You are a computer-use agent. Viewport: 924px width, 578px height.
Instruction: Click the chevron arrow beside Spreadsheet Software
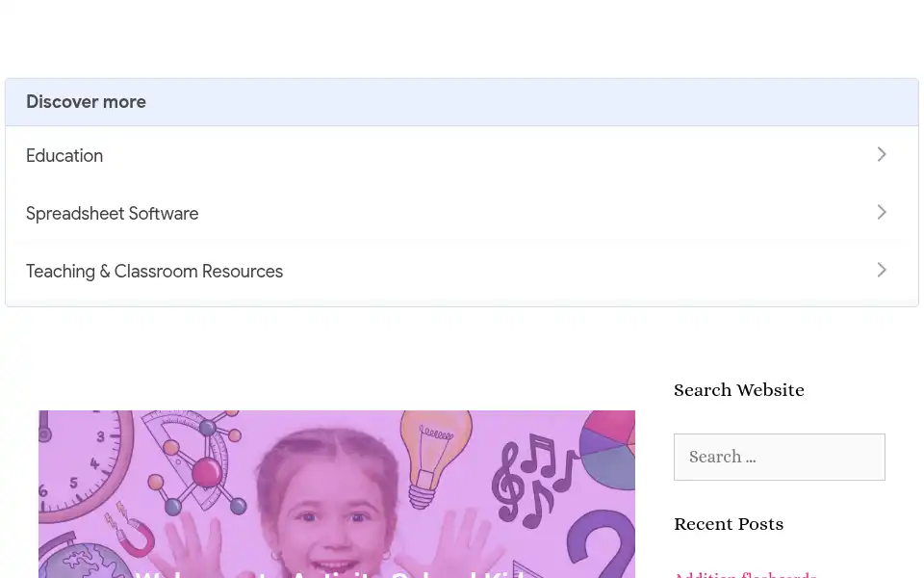(x=882, y=212)
